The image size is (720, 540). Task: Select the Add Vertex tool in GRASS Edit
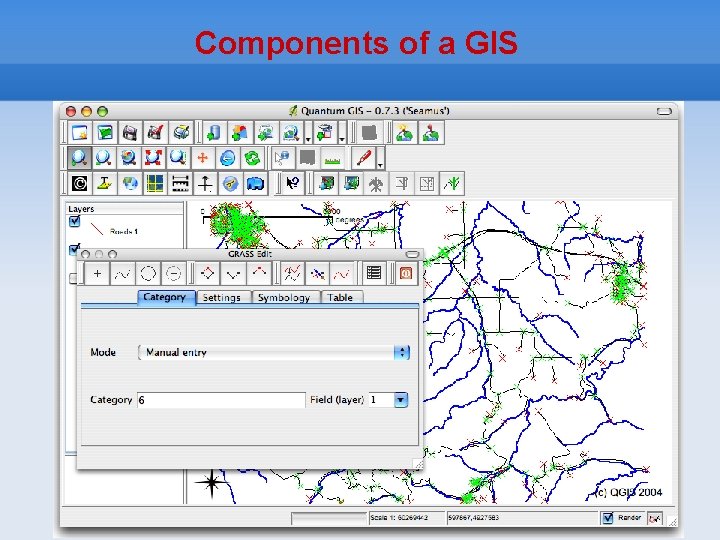(x=233, y=273)
